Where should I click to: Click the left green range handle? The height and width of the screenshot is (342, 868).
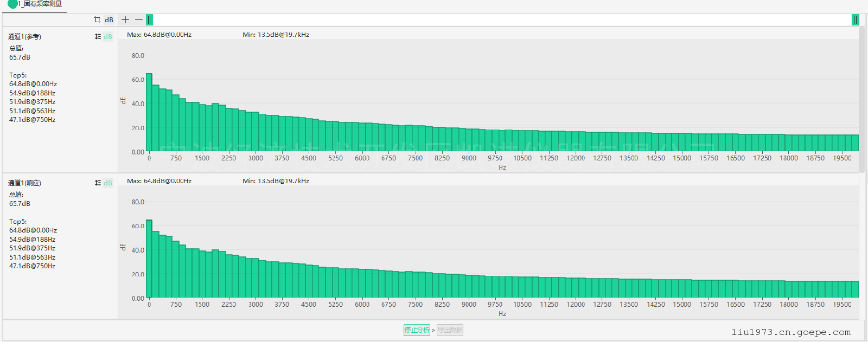point(150,20)
